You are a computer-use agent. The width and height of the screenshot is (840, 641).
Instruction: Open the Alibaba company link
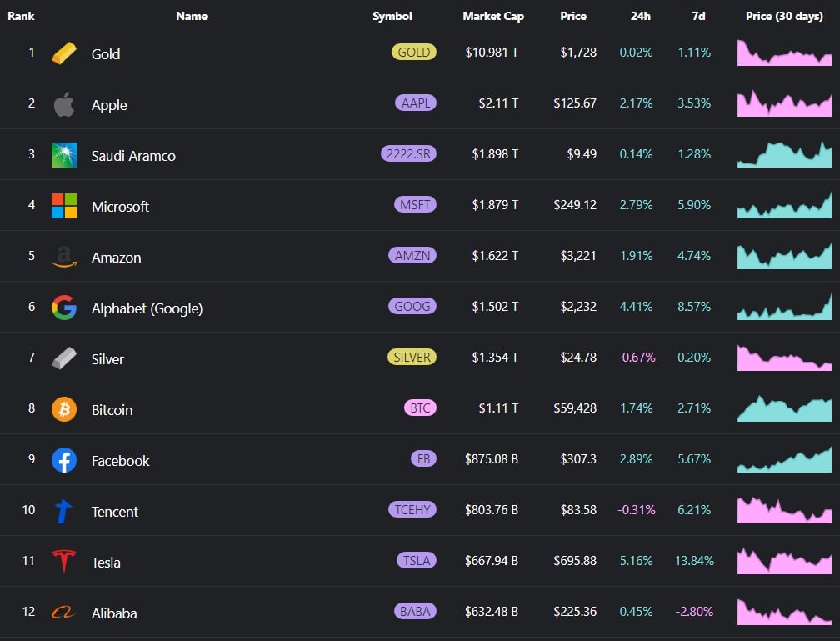[x=114, y=613]
